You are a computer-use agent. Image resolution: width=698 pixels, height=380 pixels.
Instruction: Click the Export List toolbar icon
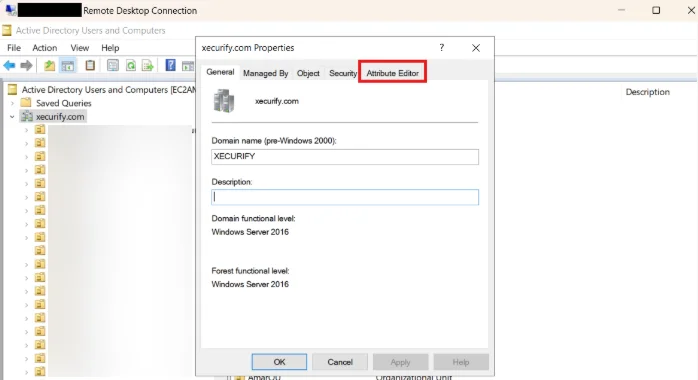tap(147, 65)
